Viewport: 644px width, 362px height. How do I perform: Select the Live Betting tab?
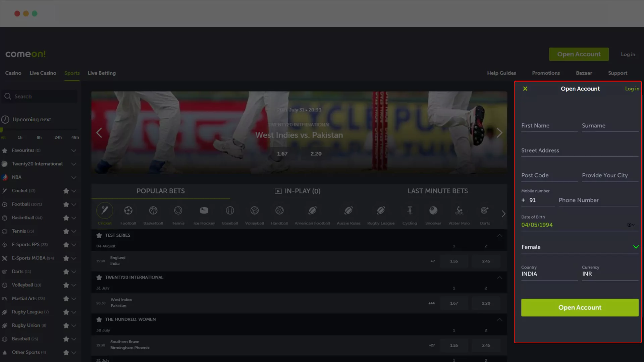[101, 73]
